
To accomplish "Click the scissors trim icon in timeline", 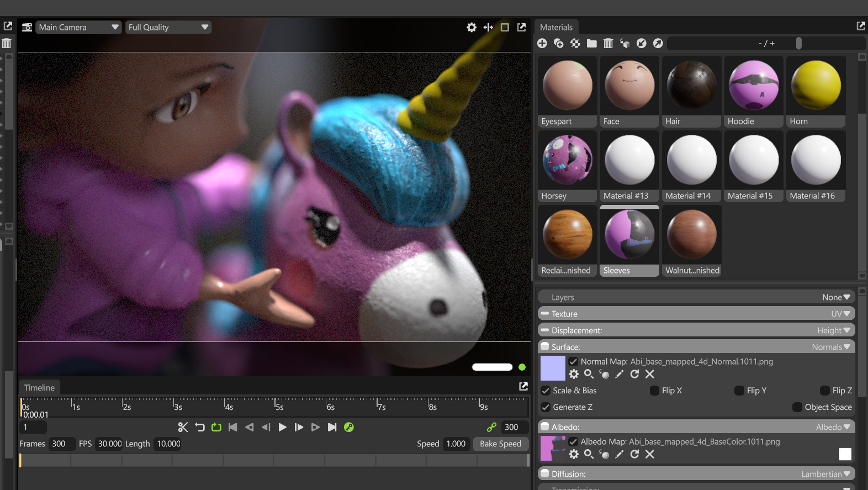I will [183, 427].
